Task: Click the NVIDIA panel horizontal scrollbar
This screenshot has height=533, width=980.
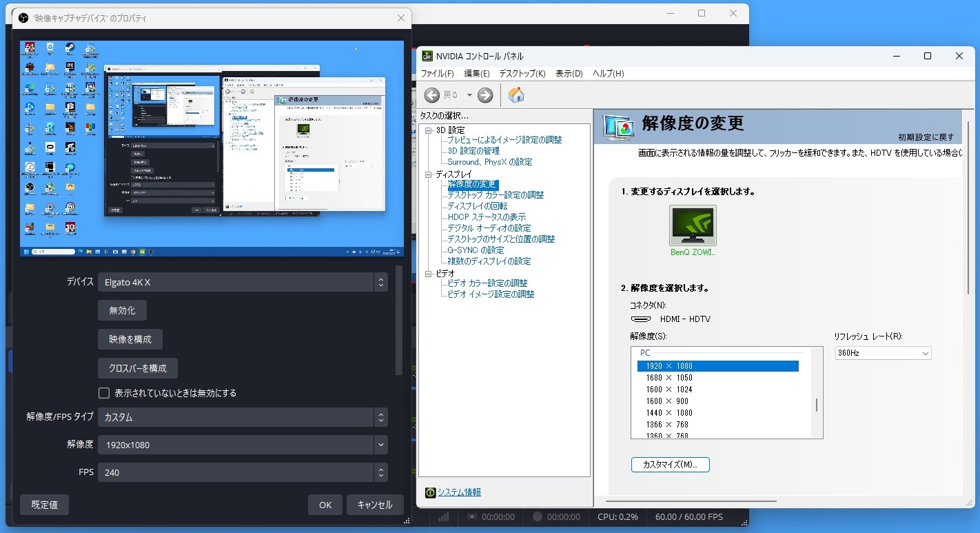Action: coord(691,501)
